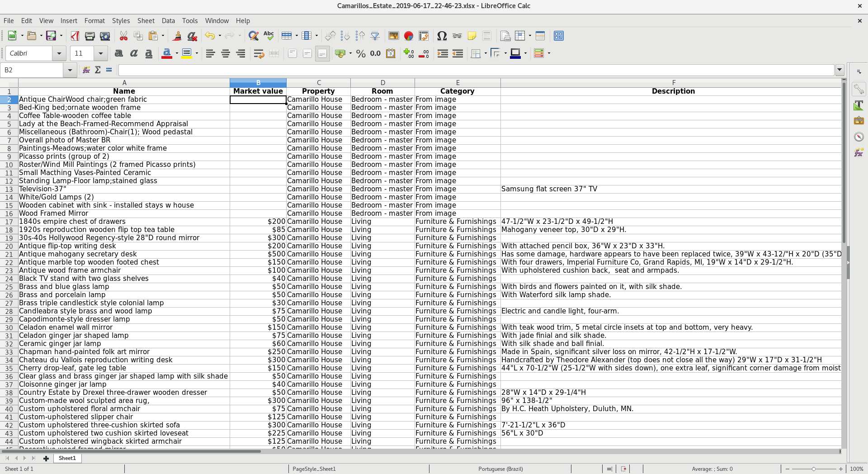Toggle the AutoFilter funnel

click(375, 36)
